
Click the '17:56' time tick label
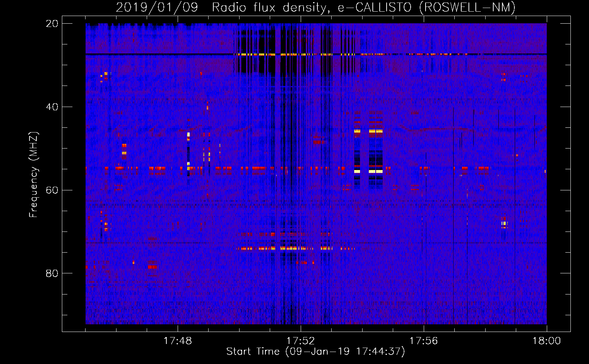click(x=424, y=341)
